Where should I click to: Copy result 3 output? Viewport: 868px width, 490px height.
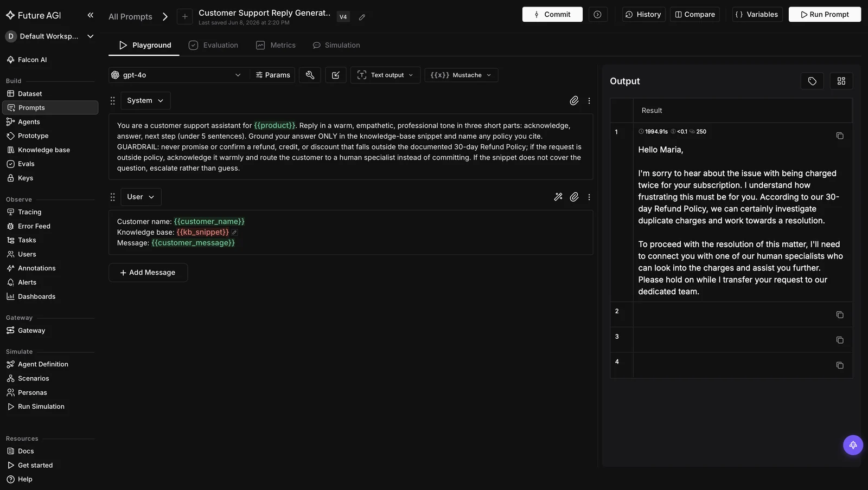click(x=840, y=340)
